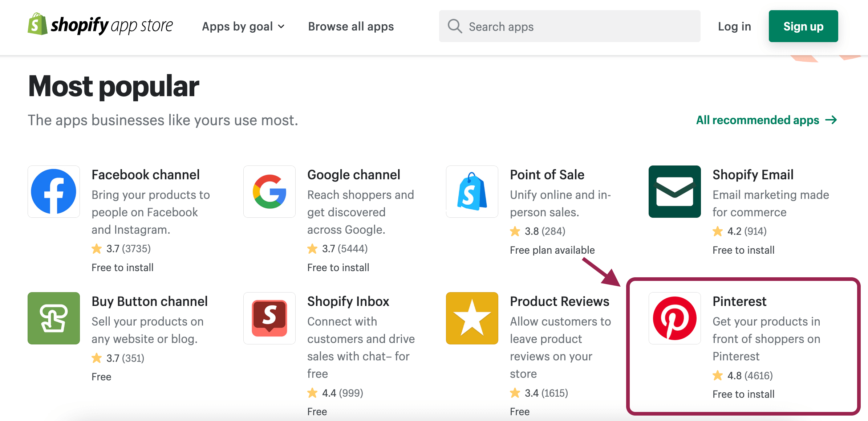Screen dimensions: 868x421
Task: Click the star rating icon for Pinterest
Action: coord(718,375)
